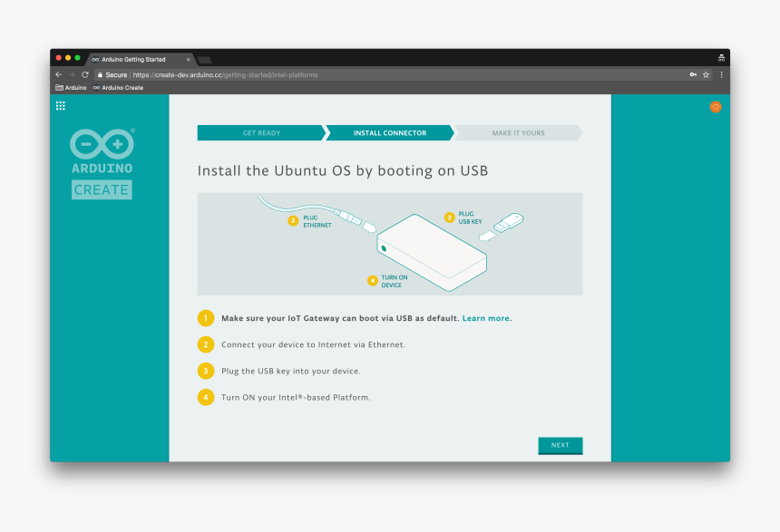Go back with the browser back arrow
The height and width of the screenshot is (532, 780).
point(59,74)
